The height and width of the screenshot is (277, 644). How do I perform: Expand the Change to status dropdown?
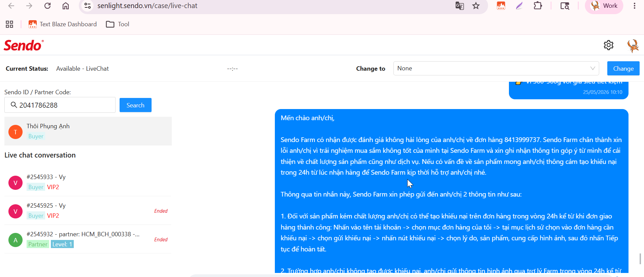(496, 68)
